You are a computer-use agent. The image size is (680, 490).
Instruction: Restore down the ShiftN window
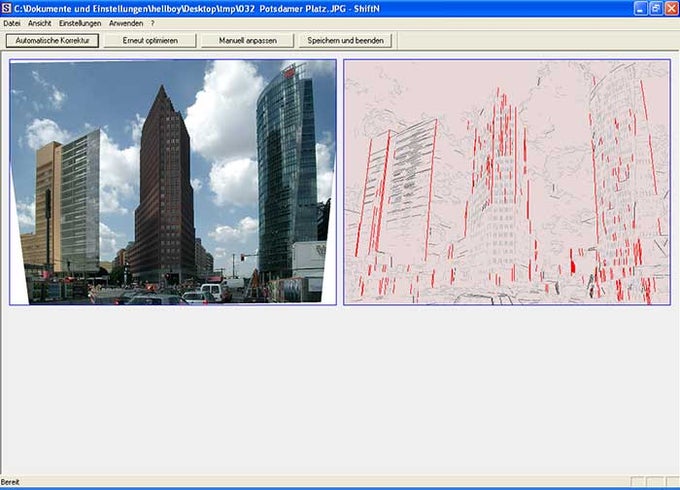tap(656, 8)
